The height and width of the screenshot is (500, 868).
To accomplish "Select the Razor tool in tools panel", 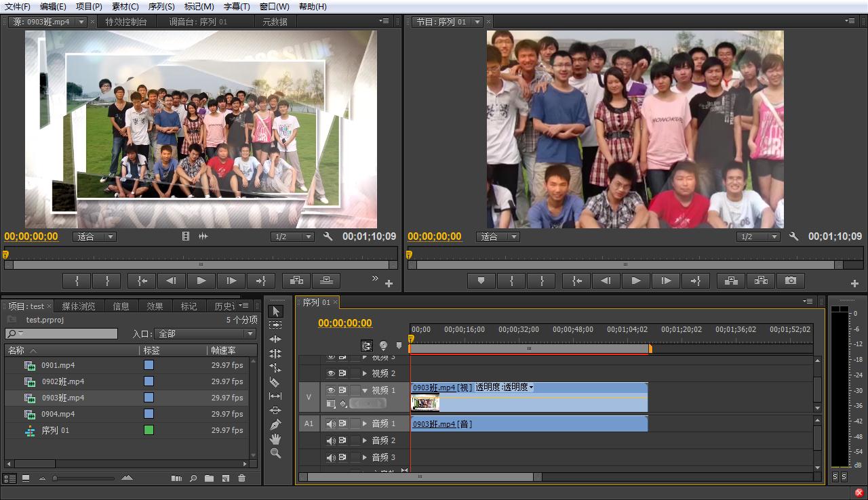I will 275,382.
